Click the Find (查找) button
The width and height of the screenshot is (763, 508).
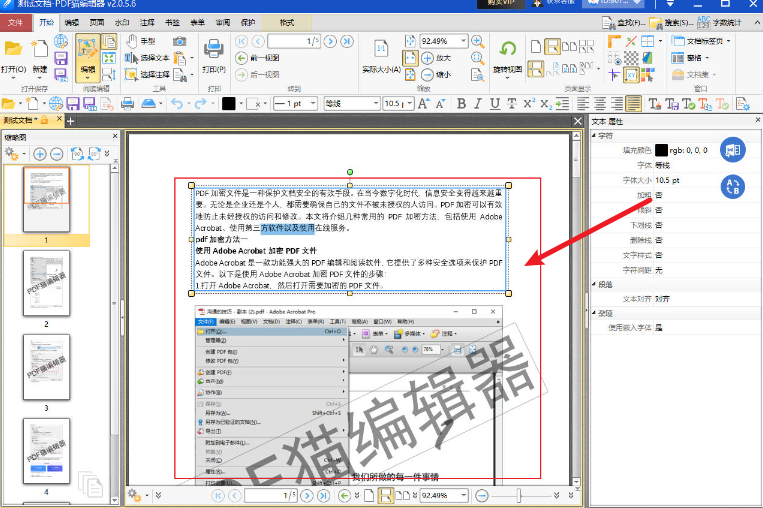[630, 21]
